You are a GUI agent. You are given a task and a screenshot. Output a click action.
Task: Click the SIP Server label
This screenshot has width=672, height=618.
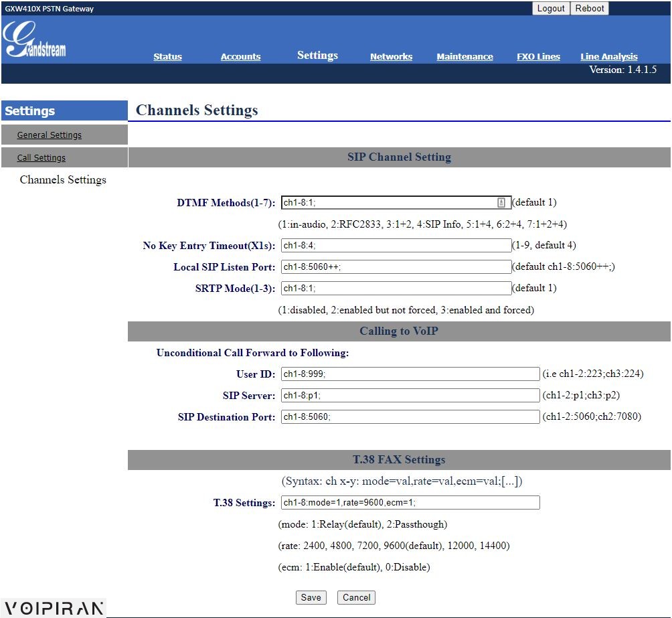pos(249,396)
